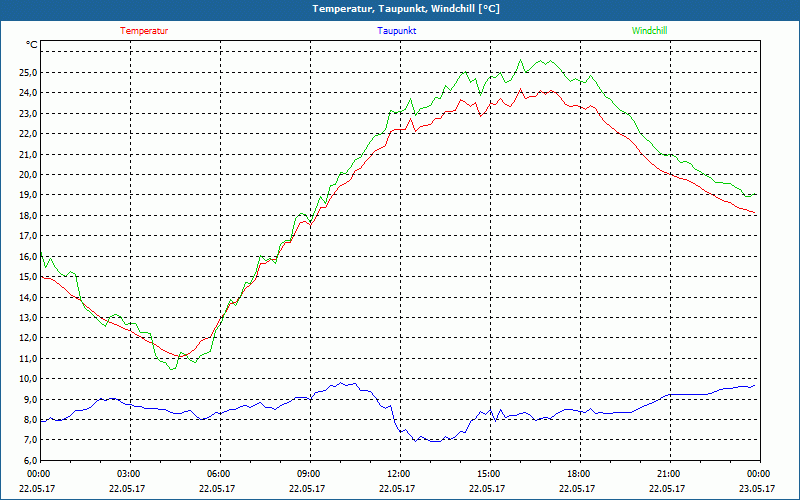The width and height of the screenshot is (800, 500).
Task: Click the 23.05.17 date label
Action: point(757,488)
